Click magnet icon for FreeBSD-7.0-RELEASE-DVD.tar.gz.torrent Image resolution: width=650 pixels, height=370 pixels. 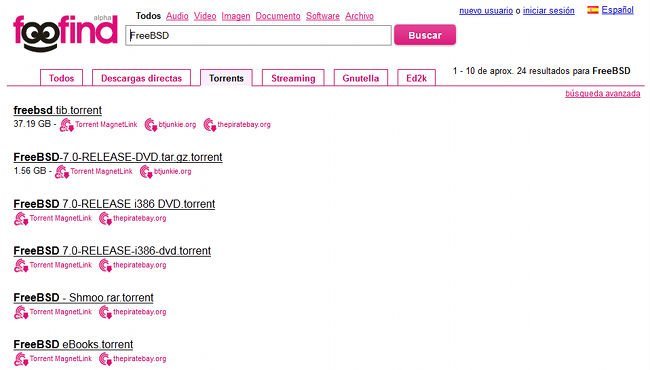[x=62, y=172]
